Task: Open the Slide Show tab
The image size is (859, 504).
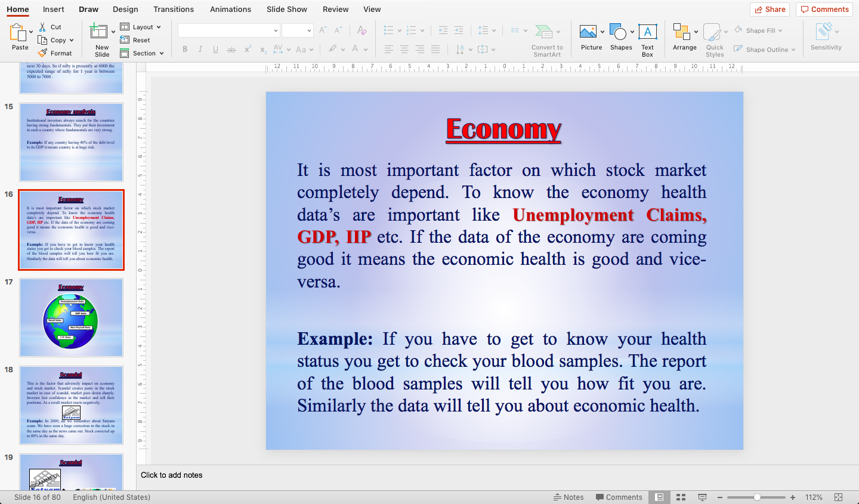Action: (x=286, y=9)
